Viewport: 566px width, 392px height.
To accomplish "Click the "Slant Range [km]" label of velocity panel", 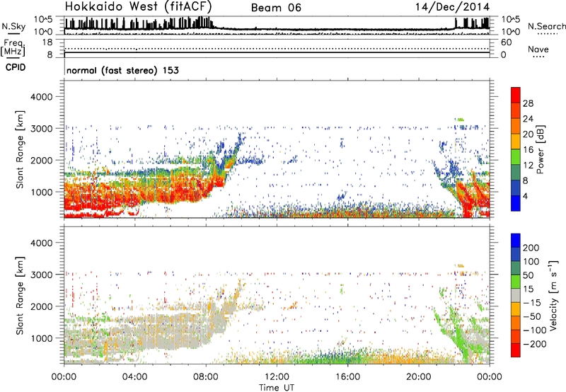I will [20, 296].
